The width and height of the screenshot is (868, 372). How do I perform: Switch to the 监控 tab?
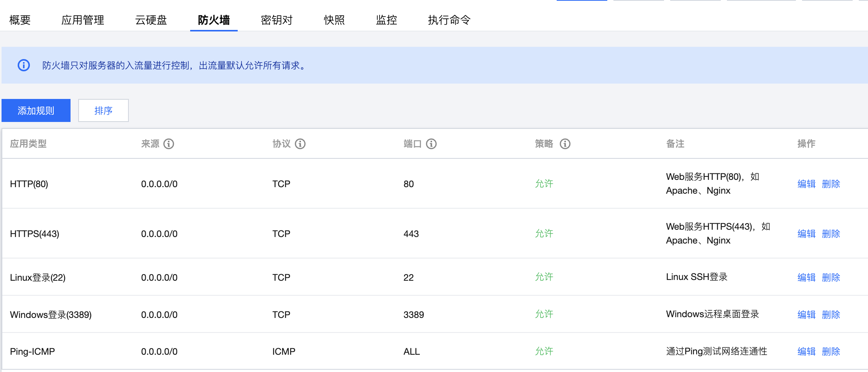[386, 20]
